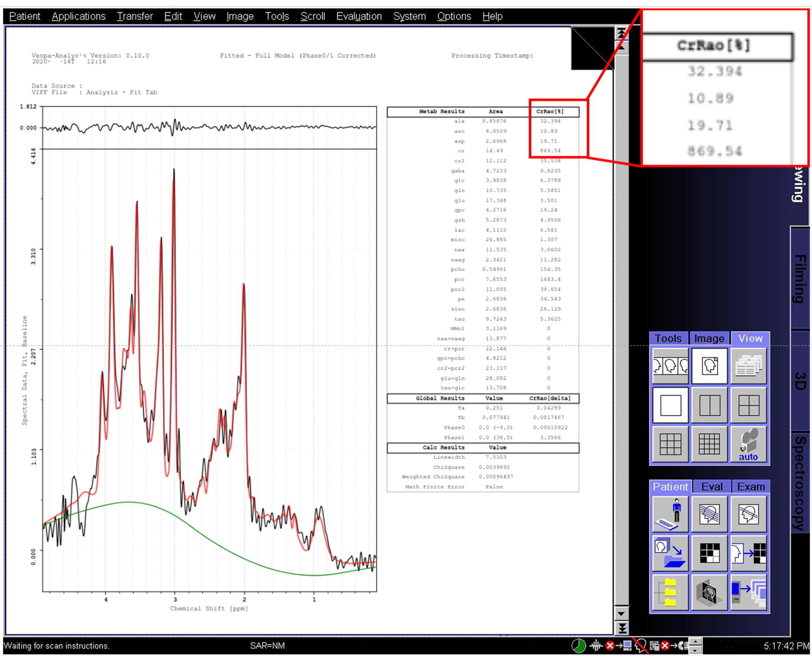812x659 pixels.
Task: Switch to the Eval tab
Action: (x=711, y=486)
